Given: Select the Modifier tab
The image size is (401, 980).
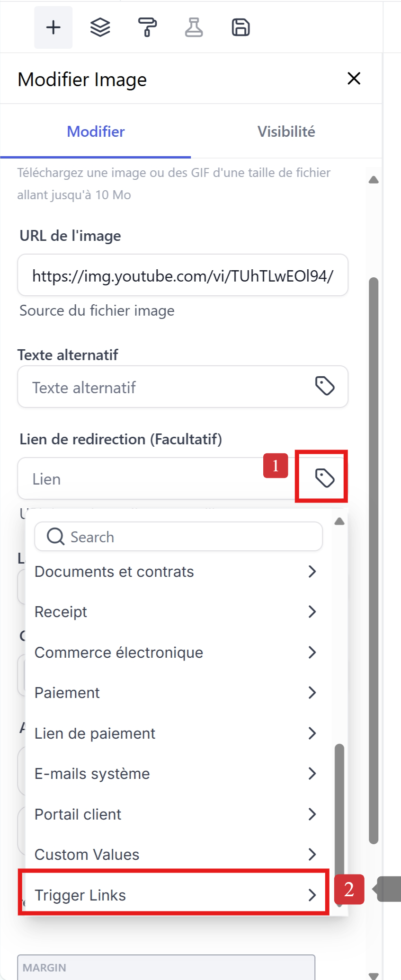Looking at the screenshot, I should [96, 132].
